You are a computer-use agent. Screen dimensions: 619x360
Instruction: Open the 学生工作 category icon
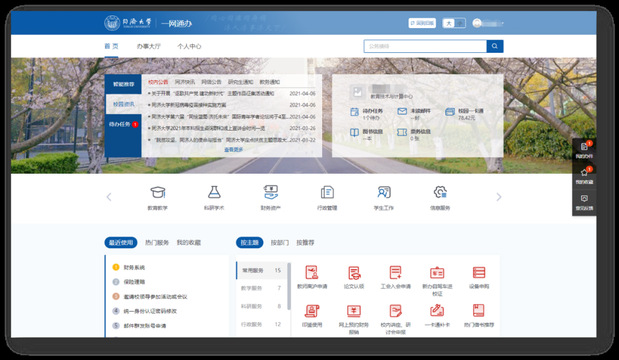point(384,193)
